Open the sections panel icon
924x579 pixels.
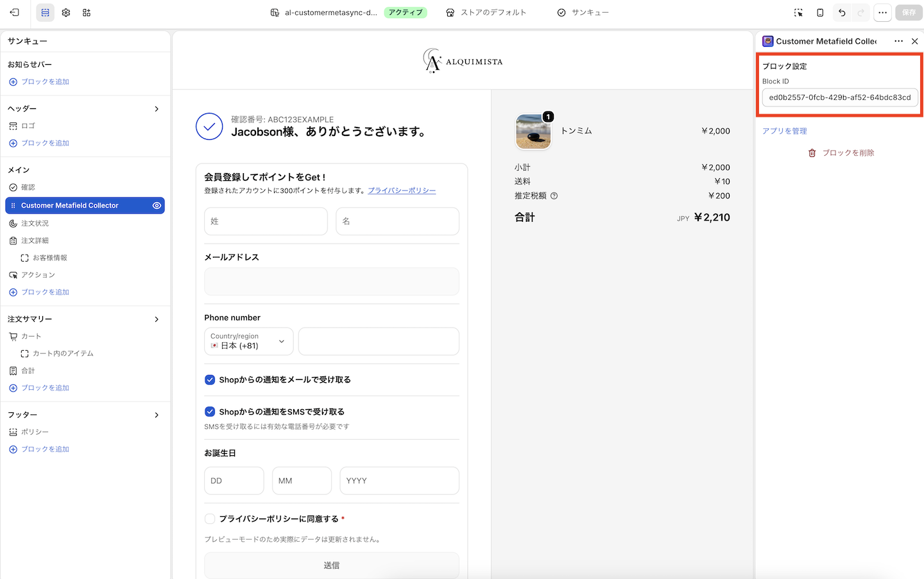[45, 12]
